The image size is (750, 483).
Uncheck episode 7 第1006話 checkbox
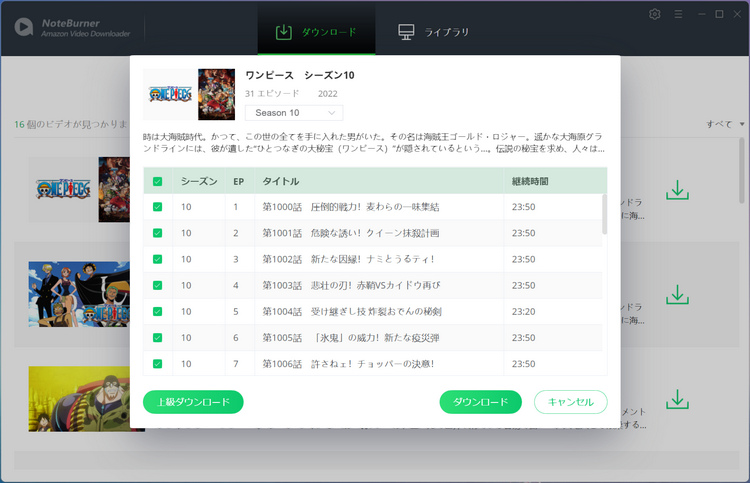(157, 364)
